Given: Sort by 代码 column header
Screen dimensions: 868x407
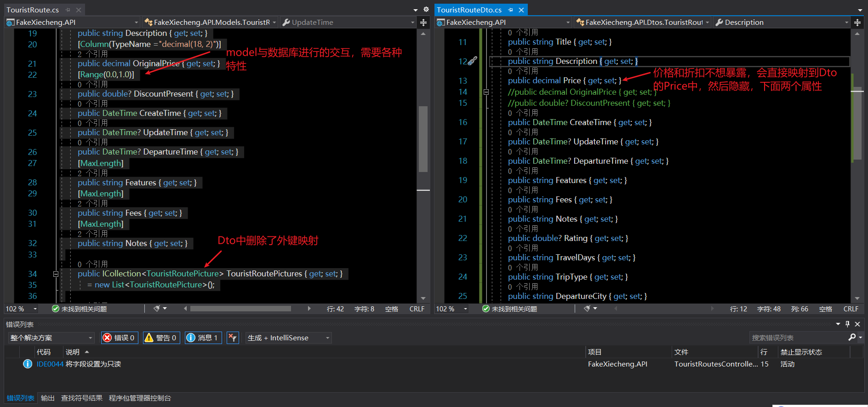Looking at the screenshot, I should pos(44,352).
